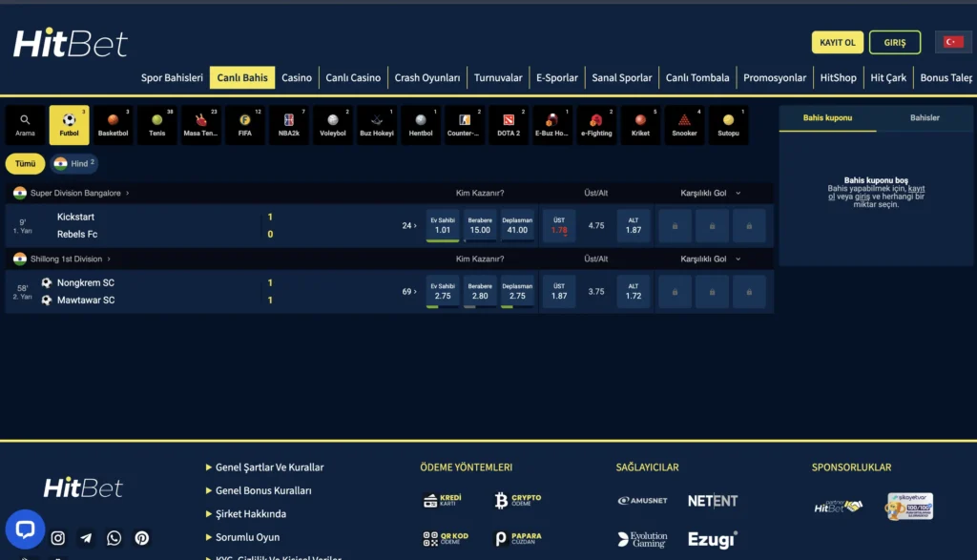Expand the Karşılıklı Gol dropdown for Super Division Bangalore

point(710,193)
